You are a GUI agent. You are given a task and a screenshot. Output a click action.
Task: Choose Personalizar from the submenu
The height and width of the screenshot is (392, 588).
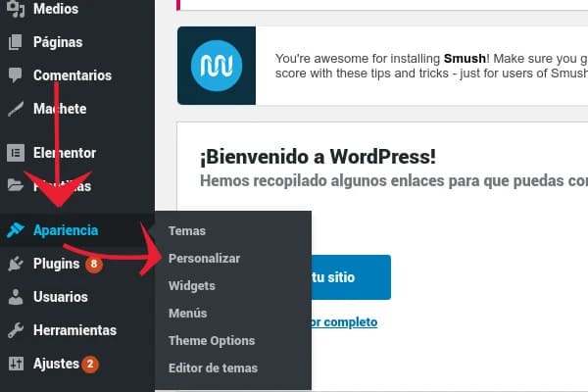click(x=205, y=258)
